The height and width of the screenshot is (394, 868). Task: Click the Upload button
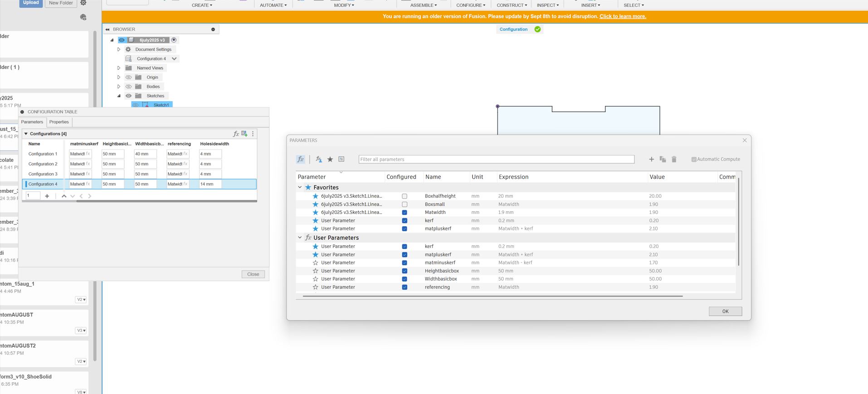pyautogui.click(x=31, y=3)
